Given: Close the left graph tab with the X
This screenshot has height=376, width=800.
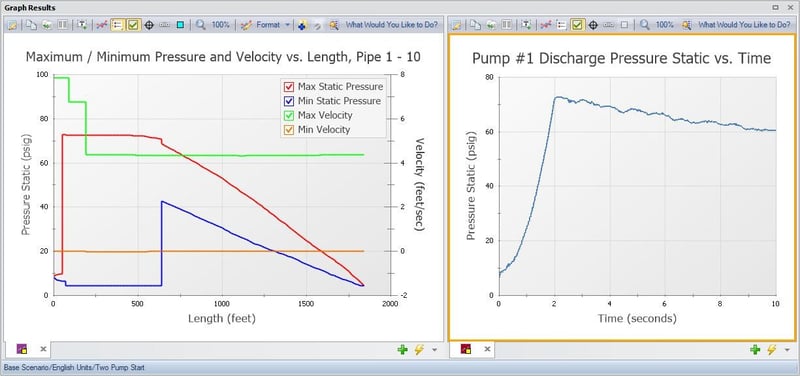Looking at the screenshot, I should (43, 349).
